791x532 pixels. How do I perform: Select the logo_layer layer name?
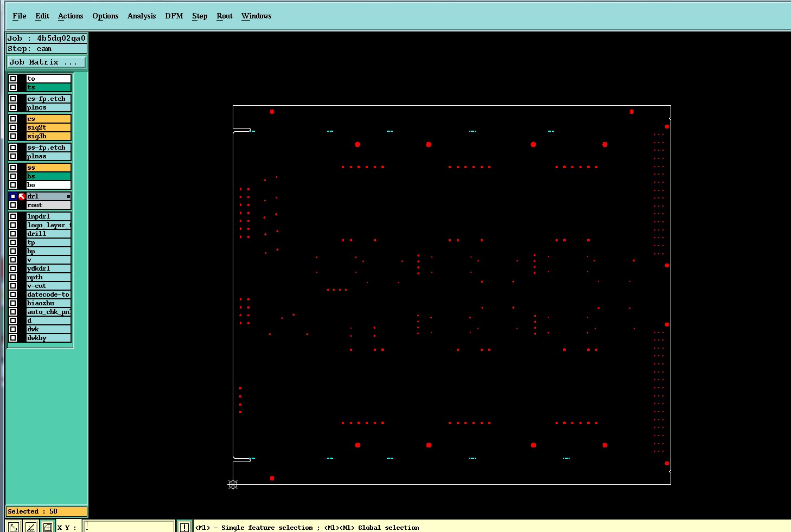pyautogui.click(x=48, y=225)
